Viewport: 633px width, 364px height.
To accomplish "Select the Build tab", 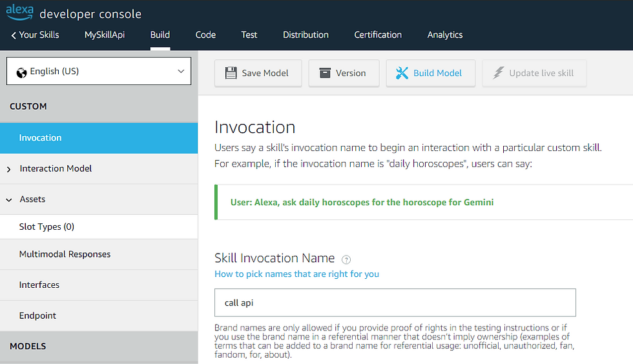I will [160, 35].
